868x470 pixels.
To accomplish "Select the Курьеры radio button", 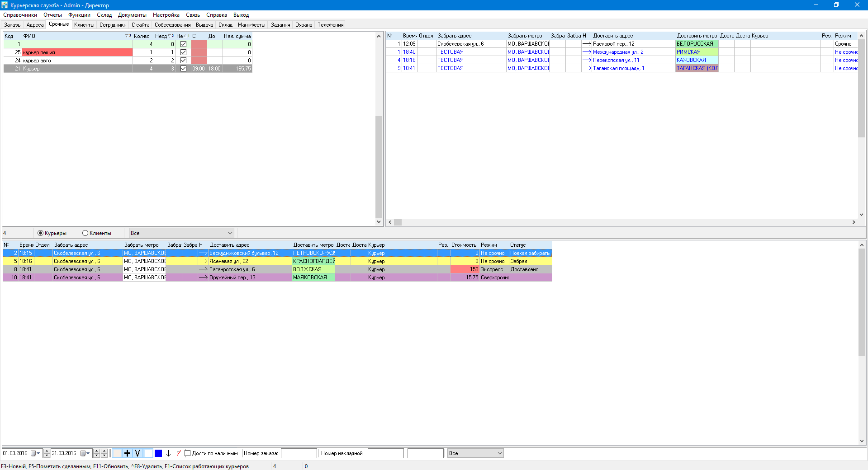I will (40, 233).
